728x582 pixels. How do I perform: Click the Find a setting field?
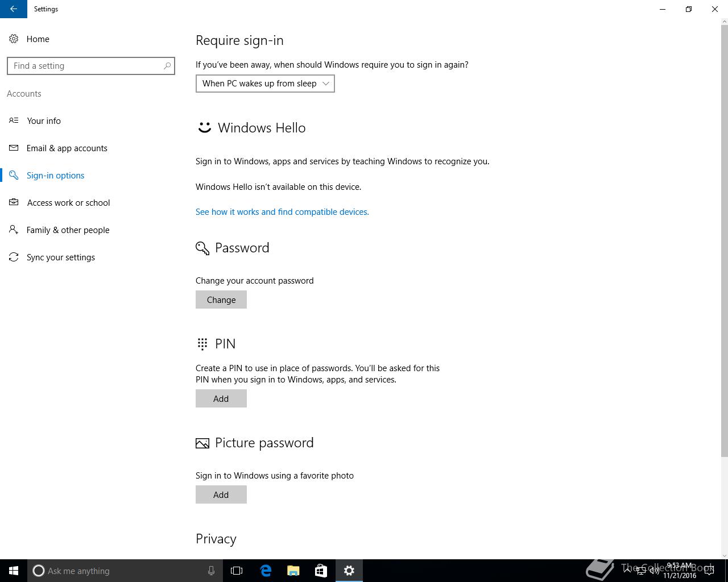pos(91,66)
